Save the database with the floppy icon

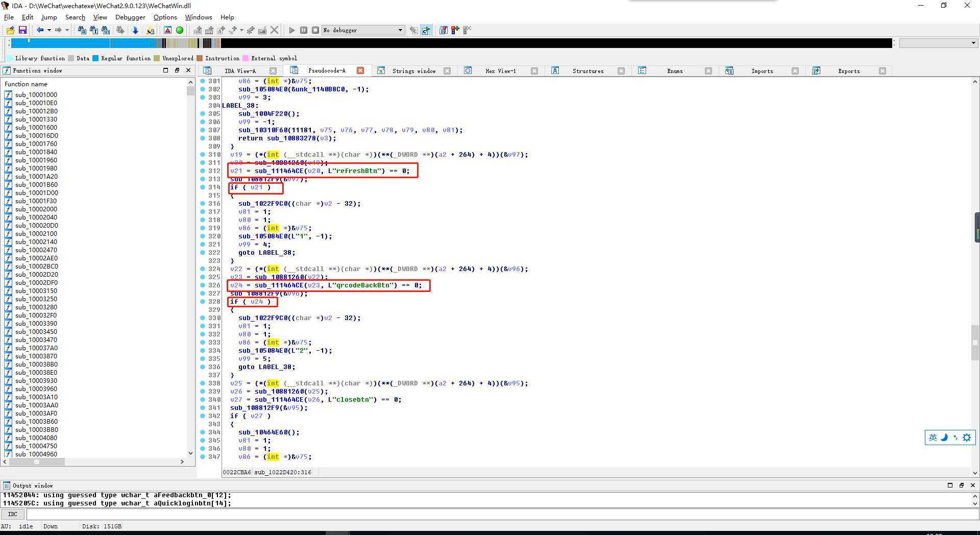(x=22, y=30)
